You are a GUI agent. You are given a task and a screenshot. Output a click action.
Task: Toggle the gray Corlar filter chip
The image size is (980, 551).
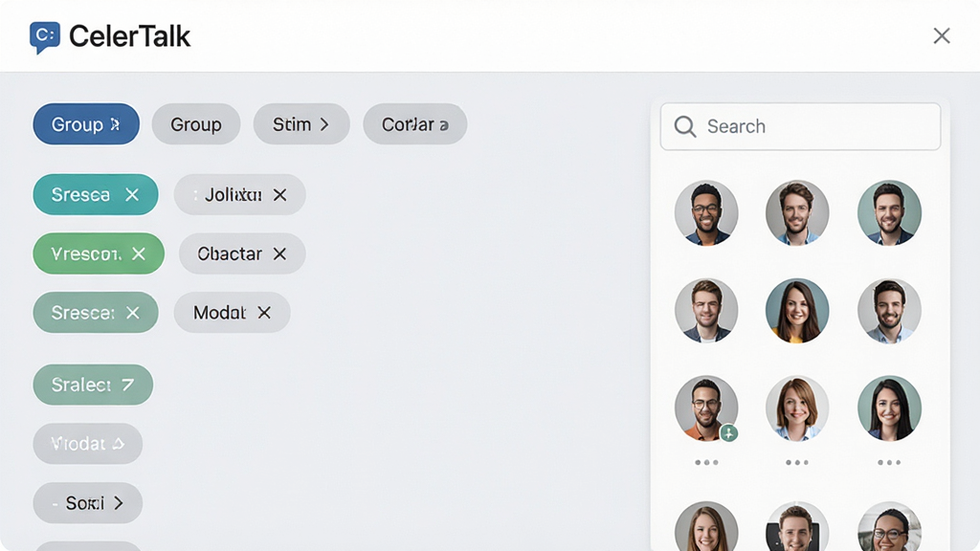click(415, 124)
